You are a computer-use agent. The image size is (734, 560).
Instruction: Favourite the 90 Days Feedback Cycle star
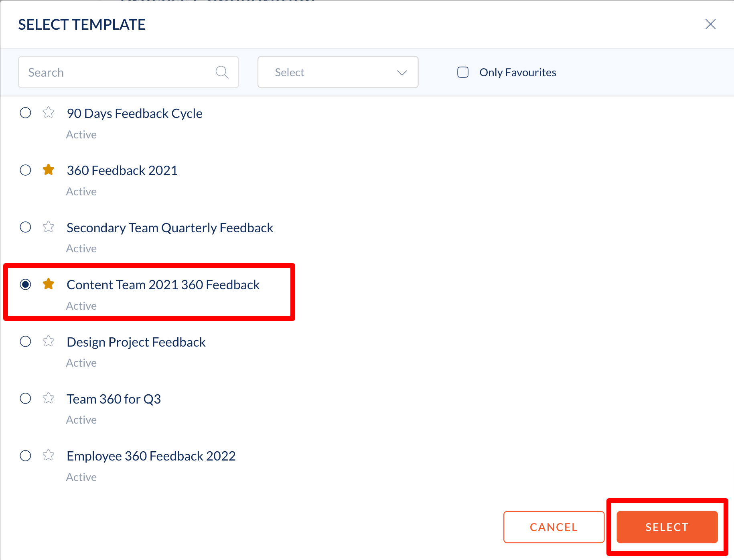click(x=49, y=112)
